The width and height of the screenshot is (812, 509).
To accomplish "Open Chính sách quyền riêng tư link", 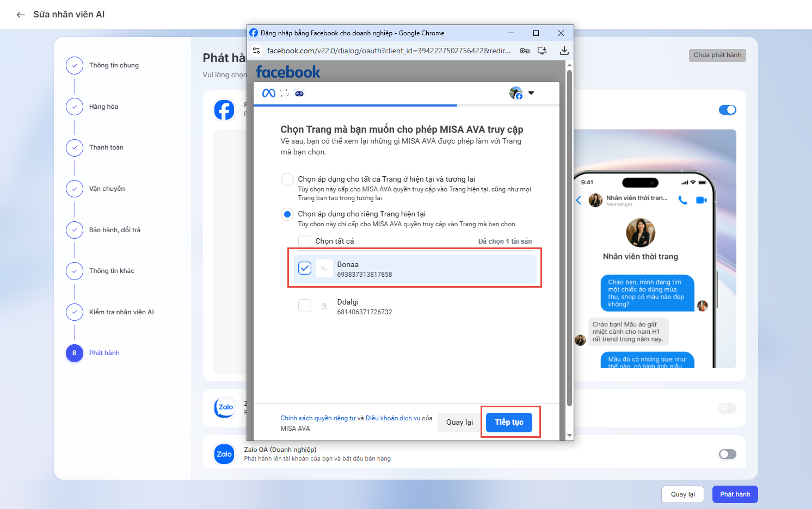I will tap(318, 418).
